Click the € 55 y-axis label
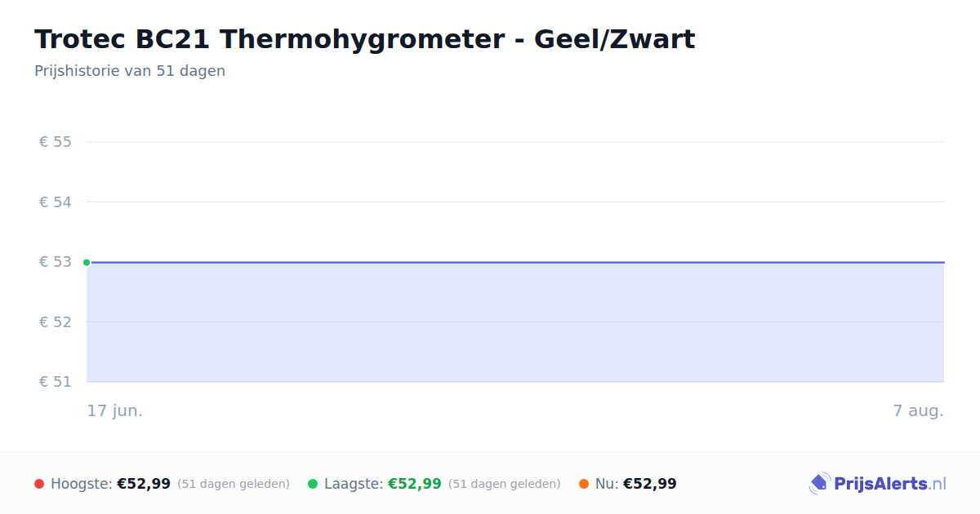This screenshot has width=980, height=514. 56,142
